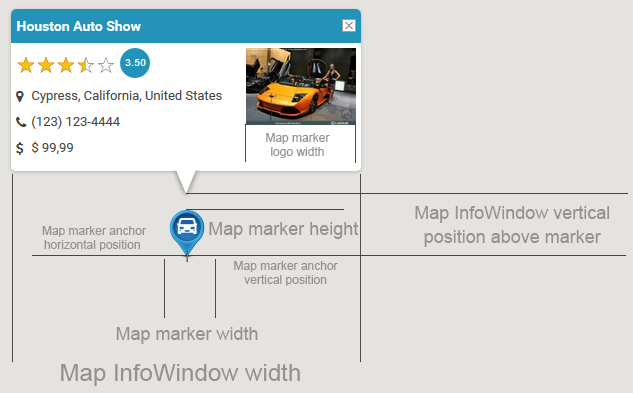This screenshot has width=633, height=393.
Task: Click the first gold rating star
Action: coord(26,65)
